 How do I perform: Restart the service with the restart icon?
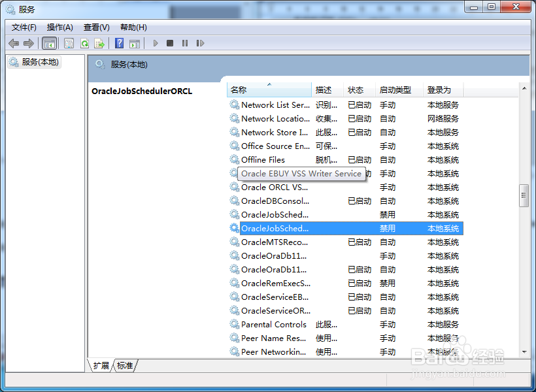pyautogui.click(x=200, y=43)
